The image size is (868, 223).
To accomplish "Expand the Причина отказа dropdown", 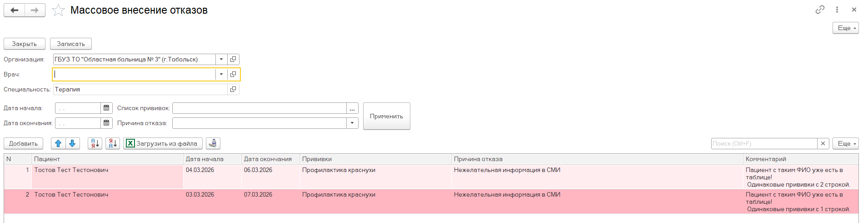I will click(x=352, y=123).
